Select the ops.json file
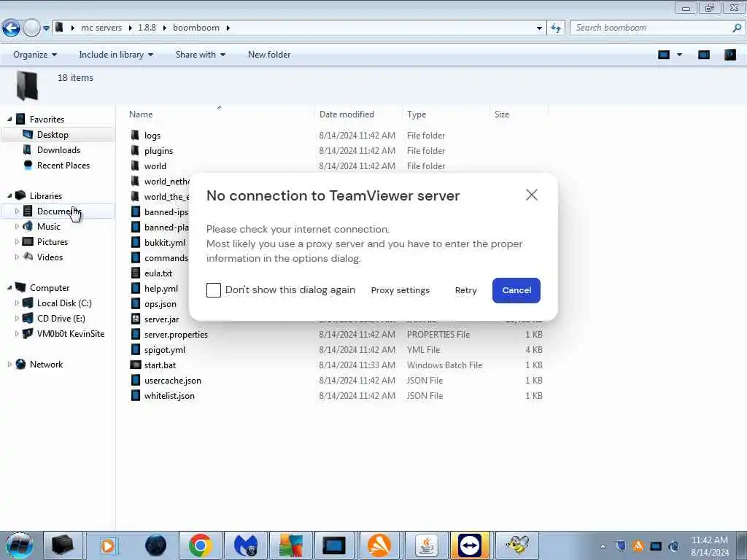This screenshot has height=560, width=747. (160, 304)
